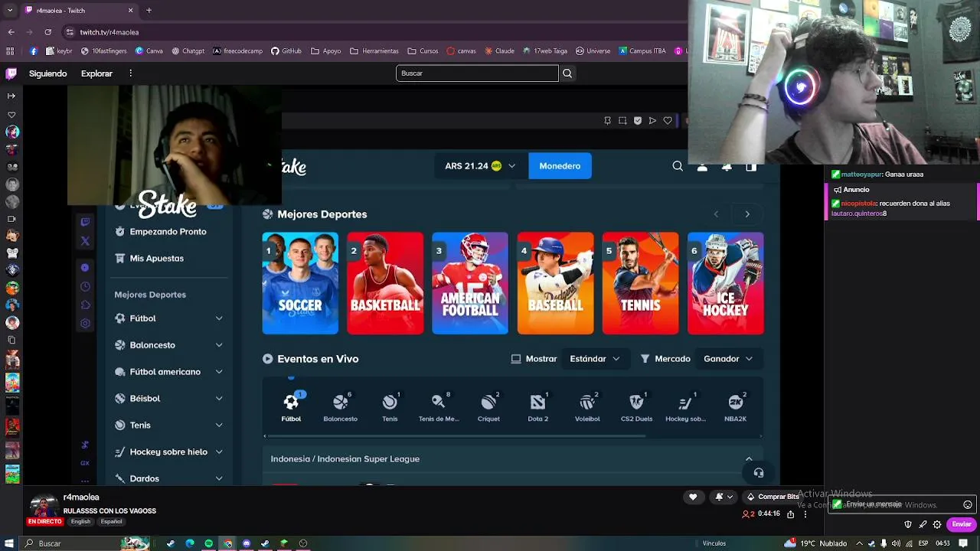Viewport: 980px width, 551px height.
Task: Open Spotify from the Windows taskbar
Action: [x=208, y=543]
